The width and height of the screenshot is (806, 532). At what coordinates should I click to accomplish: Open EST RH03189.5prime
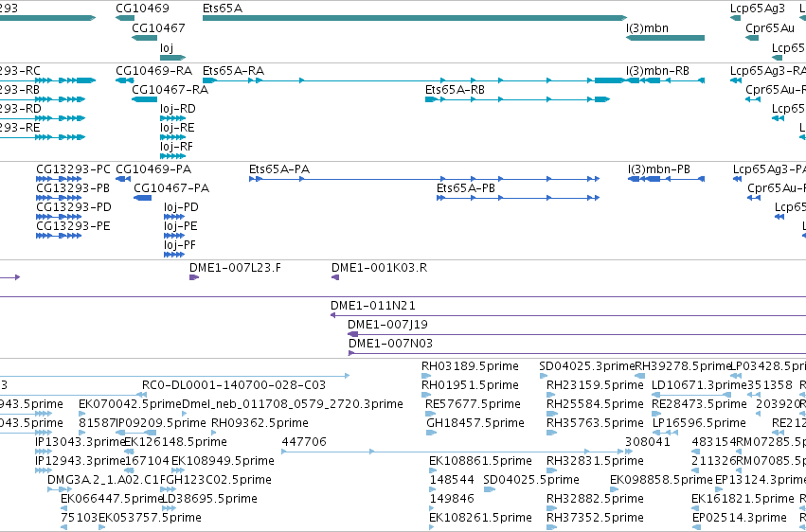pyautogui.click(x=470, y=366)
